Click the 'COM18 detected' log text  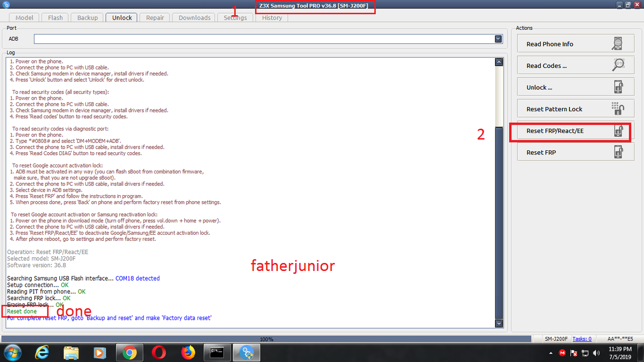coord(137,279)
